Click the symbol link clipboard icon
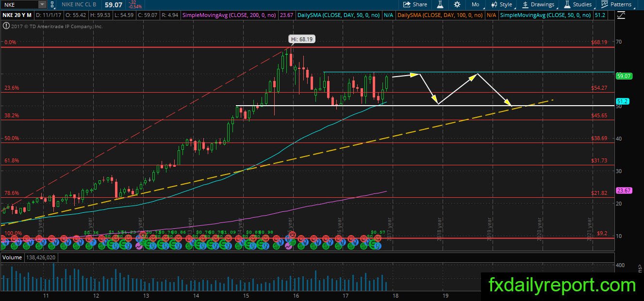This screenshot has width=644, height=301. (53, 4)
